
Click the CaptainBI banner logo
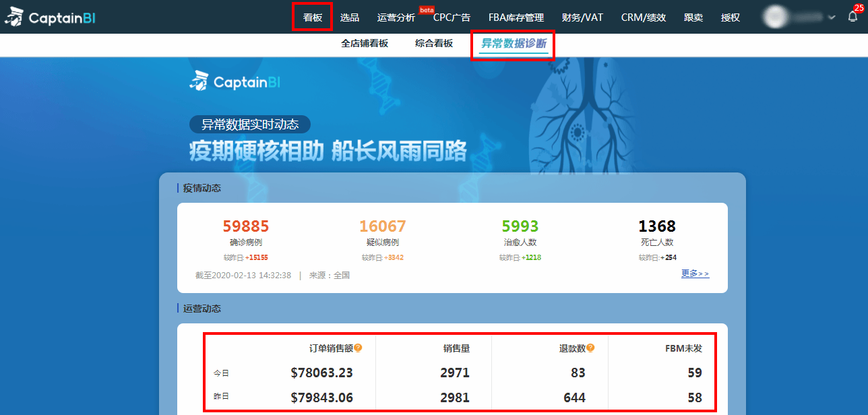point(235,82)
